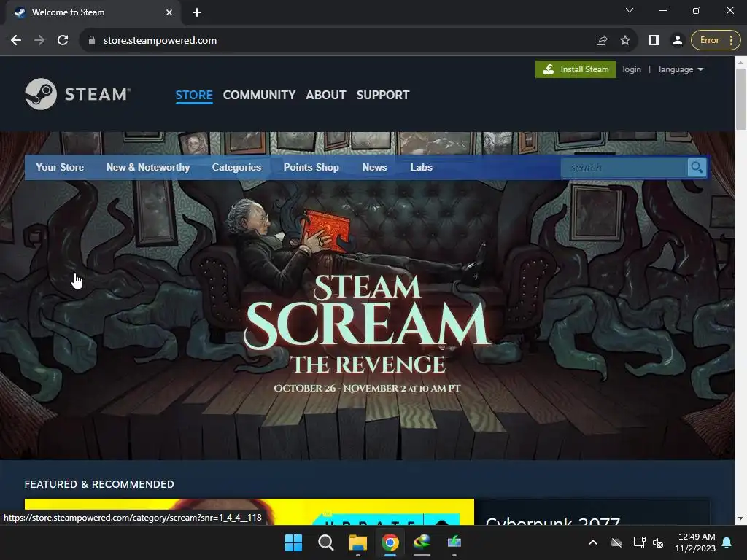The image size is (747, 560).
Task: Go to the Points Shop
Action: point(311,167)
